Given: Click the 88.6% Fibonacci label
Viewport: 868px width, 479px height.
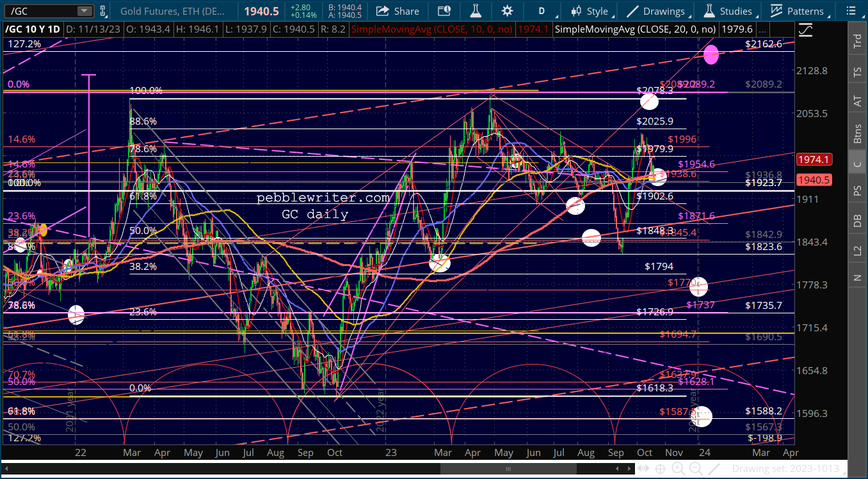Looking at the screenshot, I should point(143,121).
